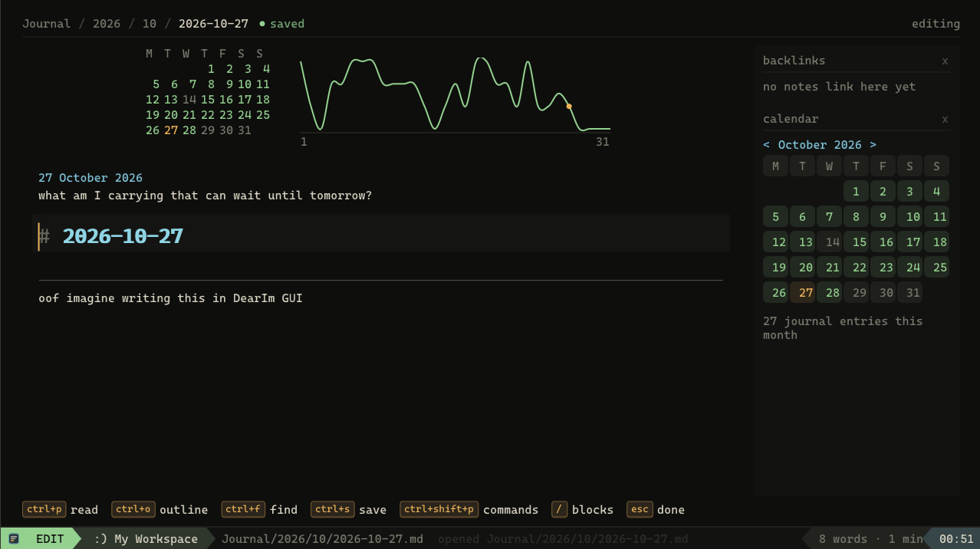980x549 pixels.
Task: Click the "editing" mode label
Action: pos(936,24)
